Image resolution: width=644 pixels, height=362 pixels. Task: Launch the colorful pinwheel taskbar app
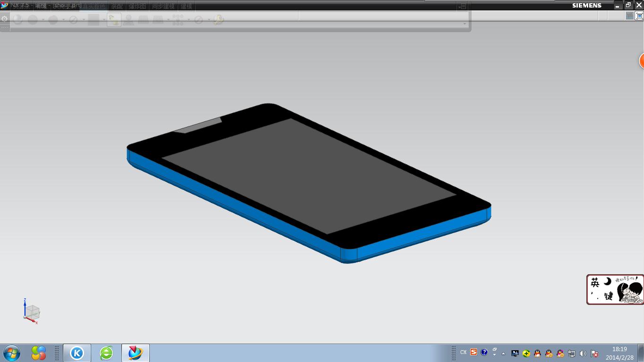click(x=39, y=353)
